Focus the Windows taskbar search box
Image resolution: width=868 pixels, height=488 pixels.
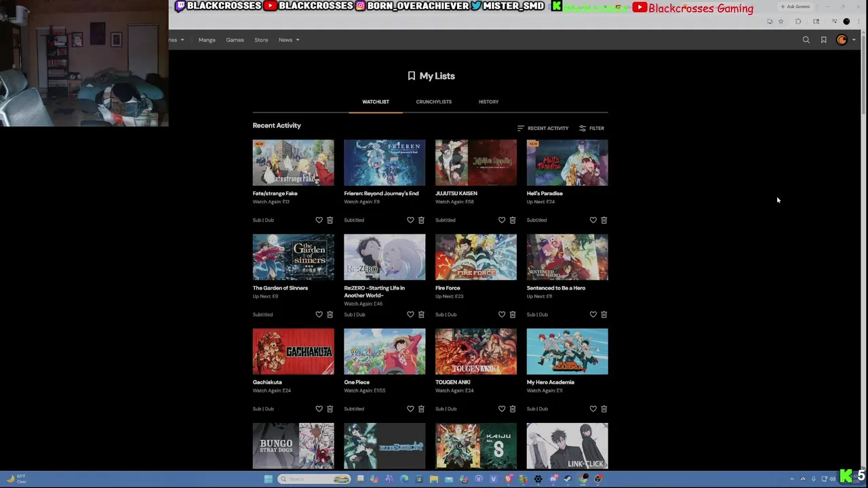(x=314, y=479)
